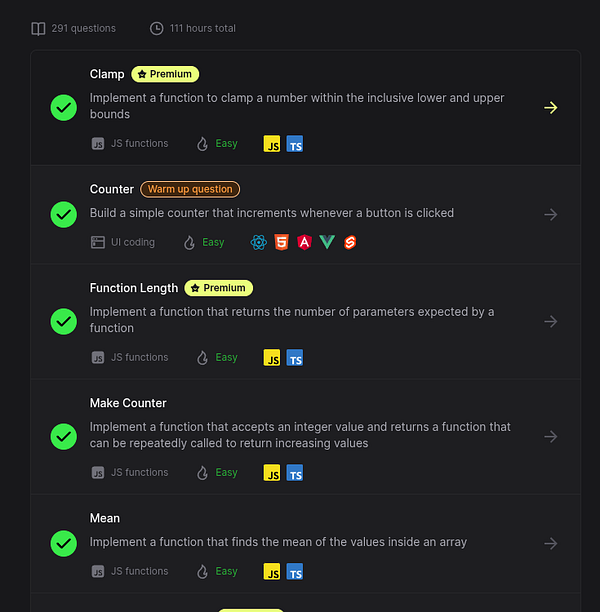The height and width of the screenshot is (612, 600).
Task: Click the Premium badge next to Clamp
Action: click(x=165, y=74)
